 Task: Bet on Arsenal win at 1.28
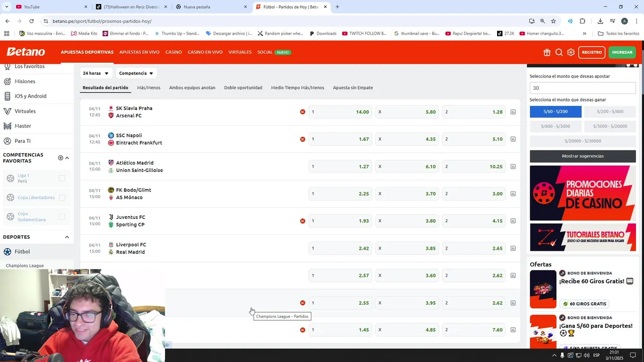[474, 112]
